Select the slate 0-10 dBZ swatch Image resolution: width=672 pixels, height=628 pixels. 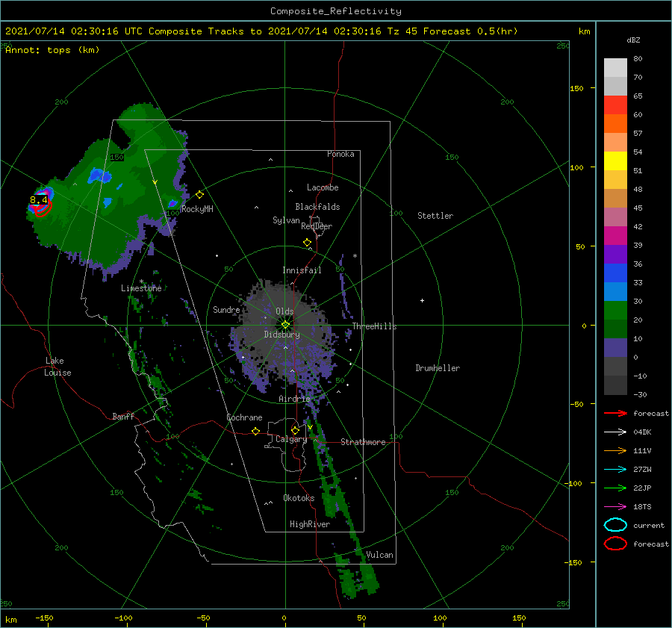click(615, 348)
